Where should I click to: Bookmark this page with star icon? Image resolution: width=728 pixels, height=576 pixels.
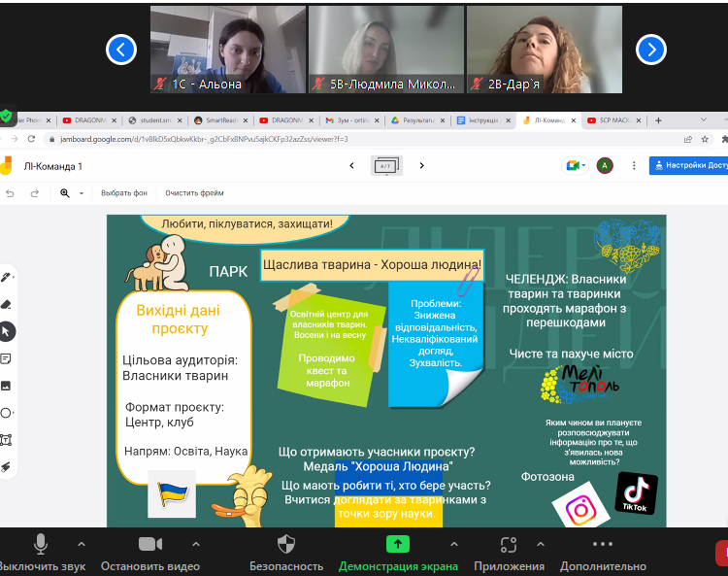pyautogui.click(x=707, y=139)
